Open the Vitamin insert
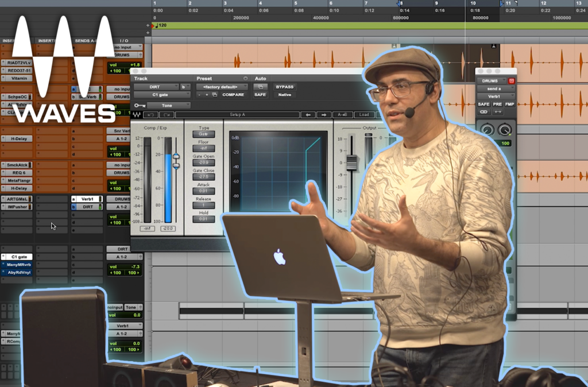 (17, 78)
